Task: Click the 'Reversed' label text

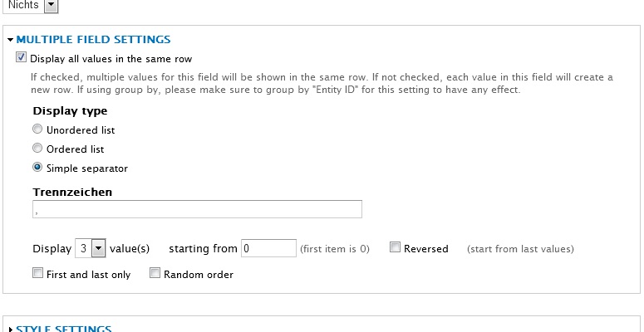Action: [425, 249]
